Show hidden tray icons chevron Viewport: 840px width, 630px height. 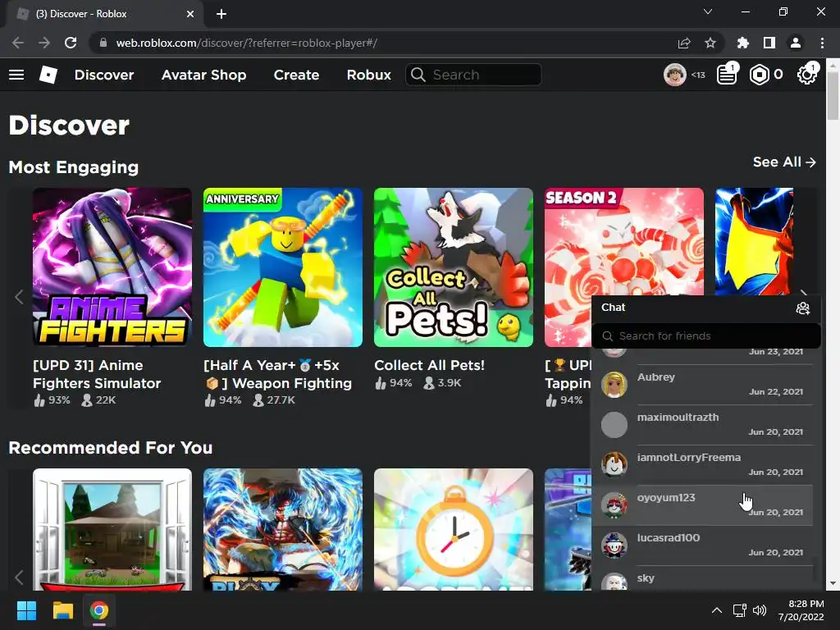coord(717,610)
